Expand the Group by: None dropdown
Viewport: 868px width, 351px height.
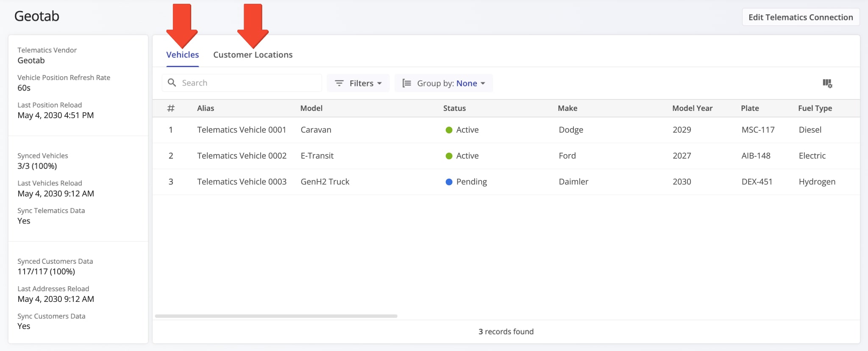click(x=444, y=83)
